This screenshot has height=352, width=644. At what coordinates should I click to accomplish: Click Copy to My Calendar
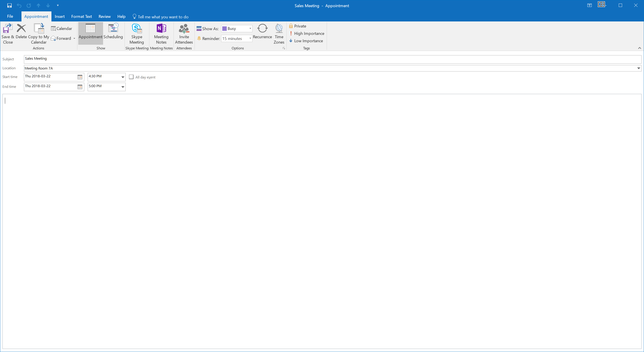[39, 34]
